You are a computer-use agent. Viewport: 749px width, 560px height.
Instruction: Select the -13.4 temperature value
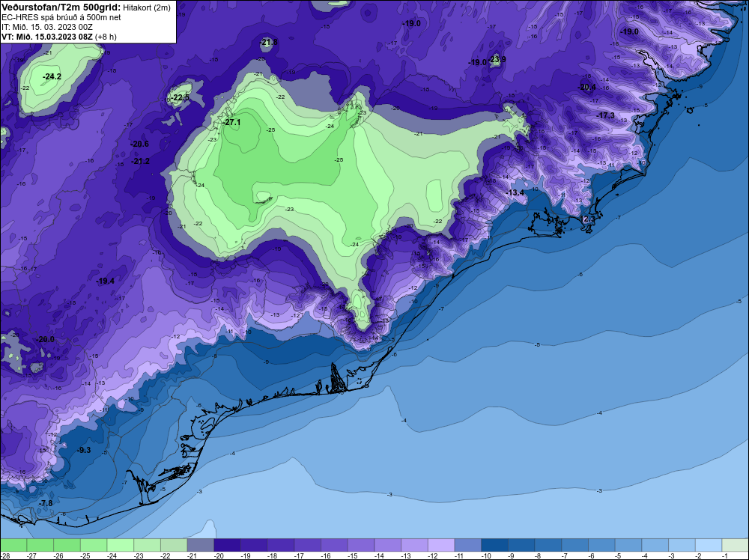click(515, 192)
